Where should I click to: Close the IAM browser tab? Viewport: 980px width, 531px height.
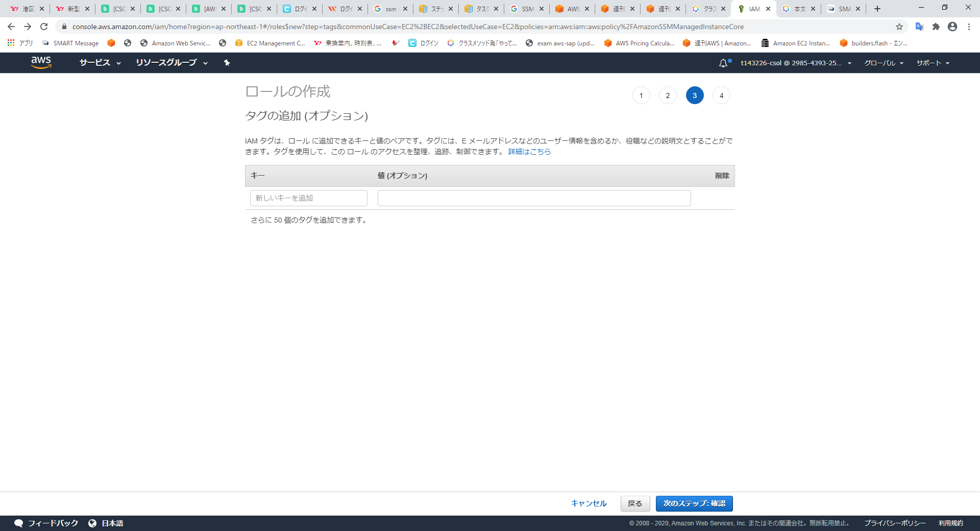coord(768,9)
